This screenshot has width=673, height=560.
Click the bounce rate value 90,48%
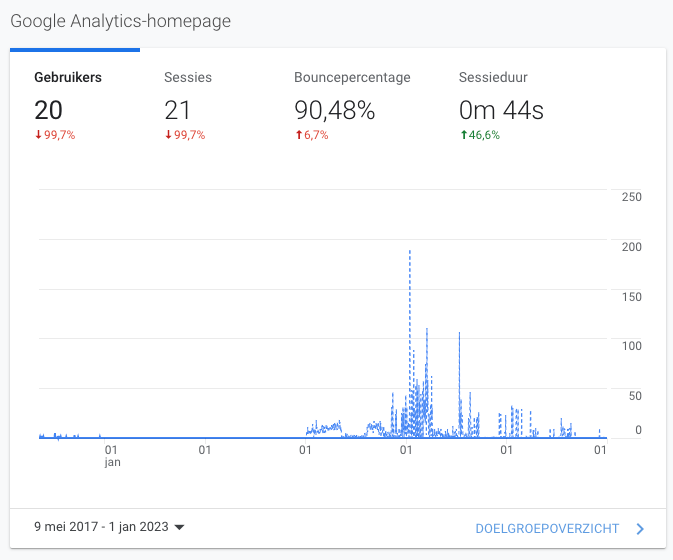pos(335,110)
